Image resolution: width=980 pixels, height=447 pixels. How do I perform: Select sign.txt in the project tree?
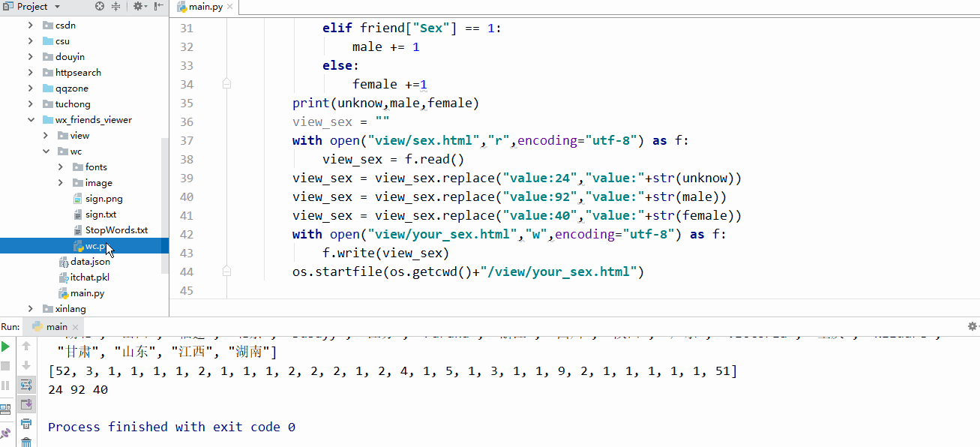[101, 214]
